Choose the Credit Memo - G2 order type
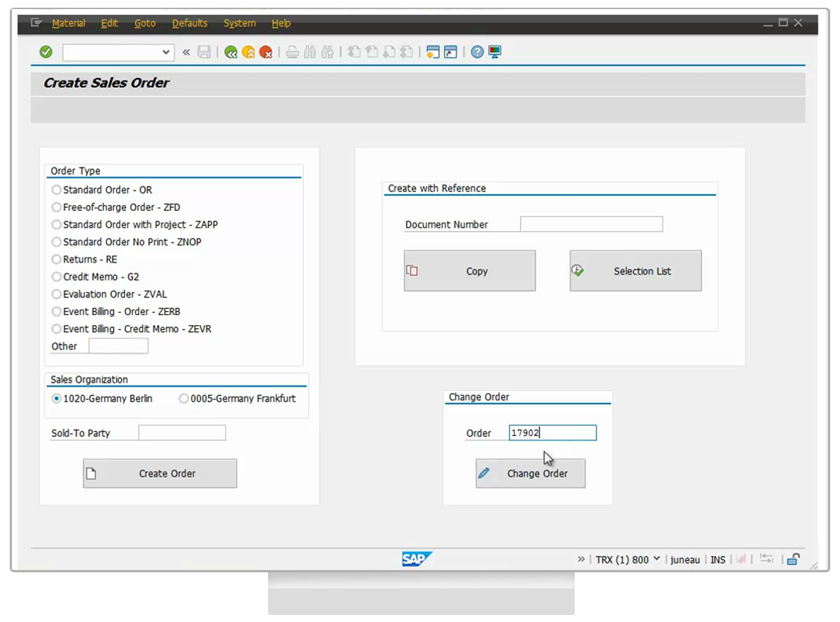 [57, 277]
